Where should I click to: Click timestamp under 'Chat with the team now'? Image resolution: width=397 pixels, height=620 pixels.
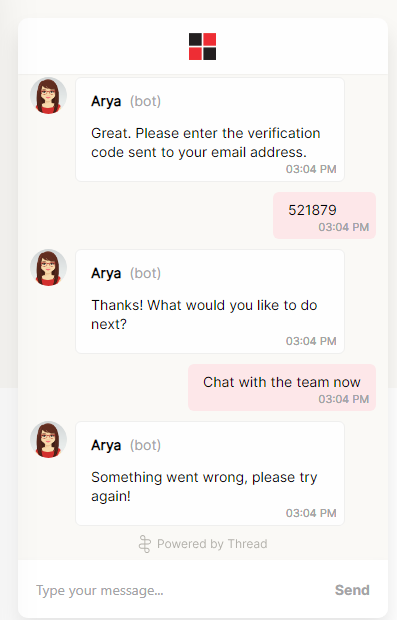coord(344,399)
